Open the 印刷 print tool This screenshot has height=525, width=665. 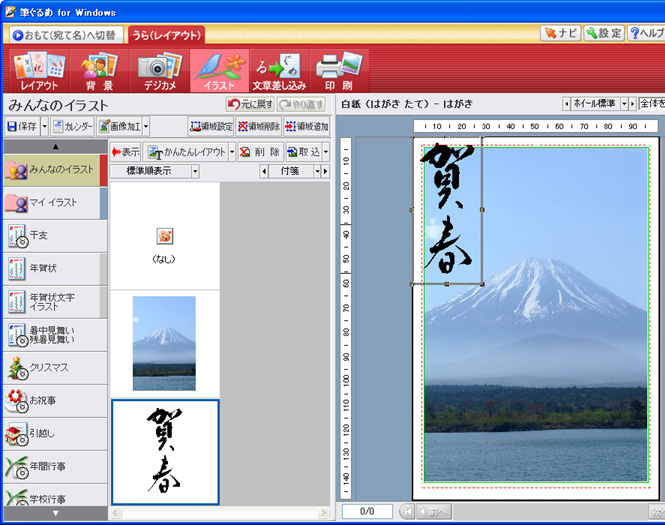click(x=337, y=71)
